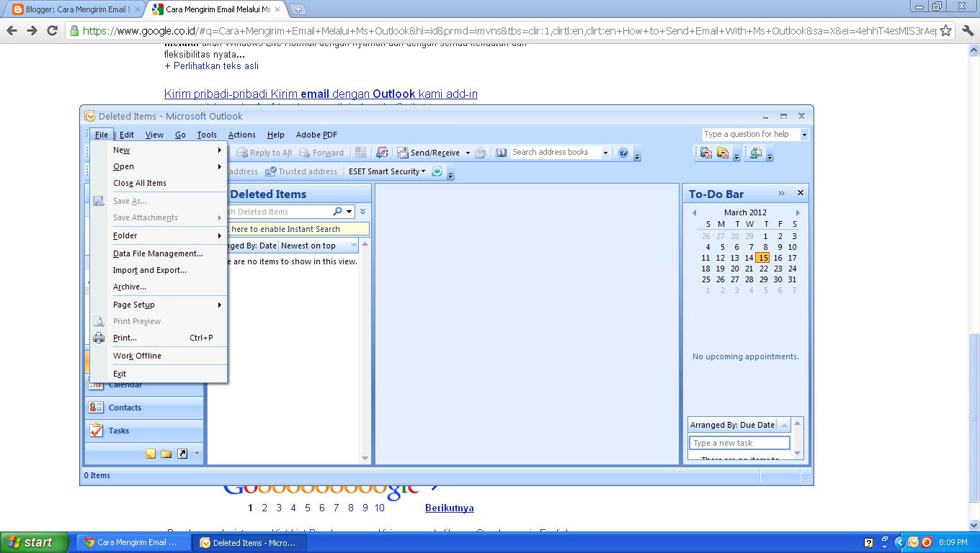Image resolution: width=980 pixels, height=553 pixels.
Task: Click the categorize grid icon in toolbar
Action: pos(360,153)
